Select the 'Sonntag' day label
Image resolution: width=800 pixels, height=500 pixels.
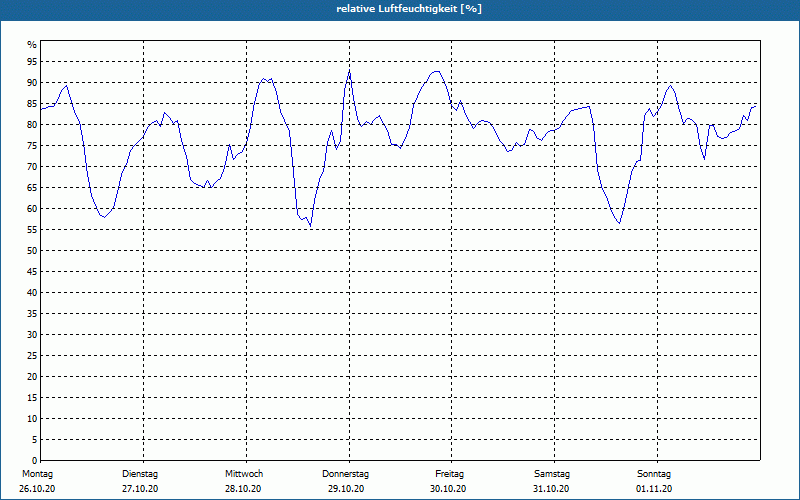654,474
